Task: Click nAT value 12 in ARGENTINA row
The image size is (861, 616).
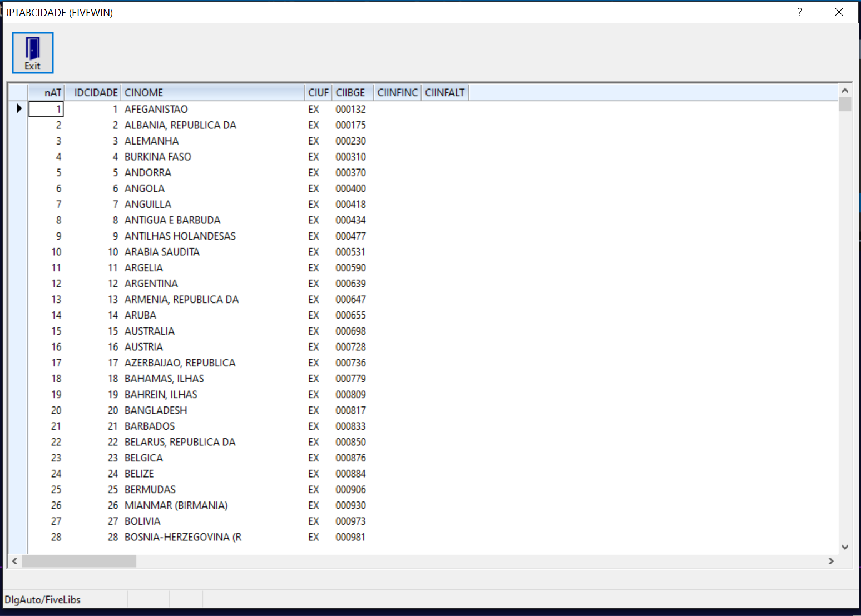Action: click(x=56, y=284)
